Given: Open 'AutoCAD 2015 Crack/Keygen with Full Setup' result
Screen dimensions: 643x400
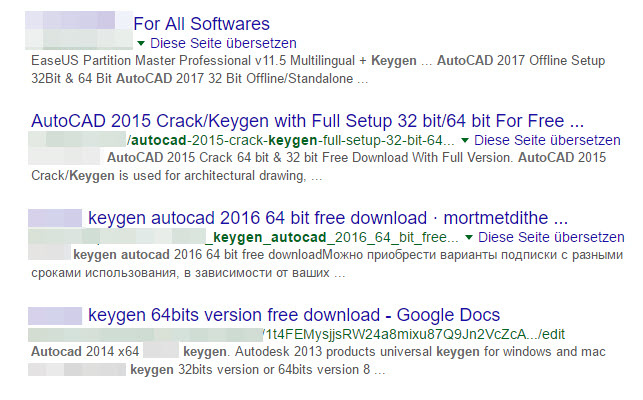Looking at the screenshot, I should click(x=308, y=121).
